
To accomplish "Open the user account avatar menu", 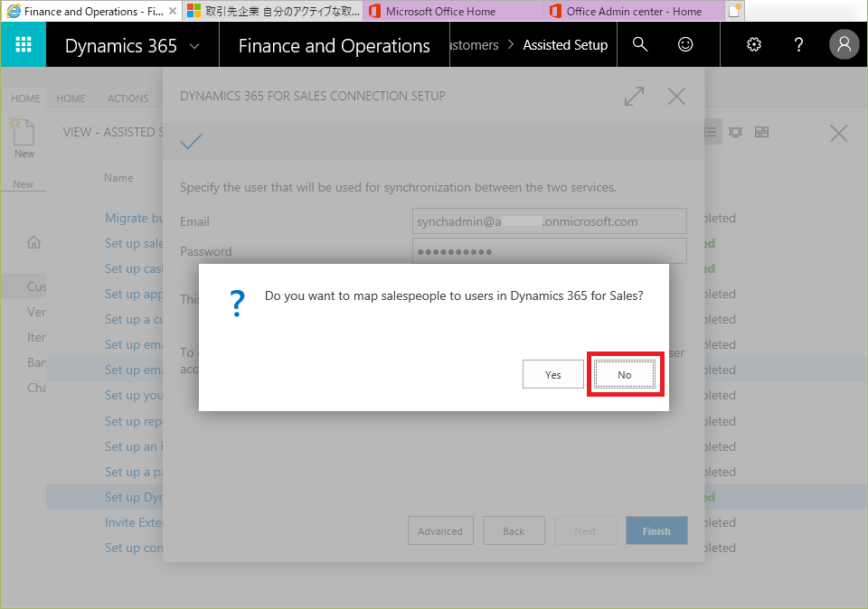I will (844, 44).
